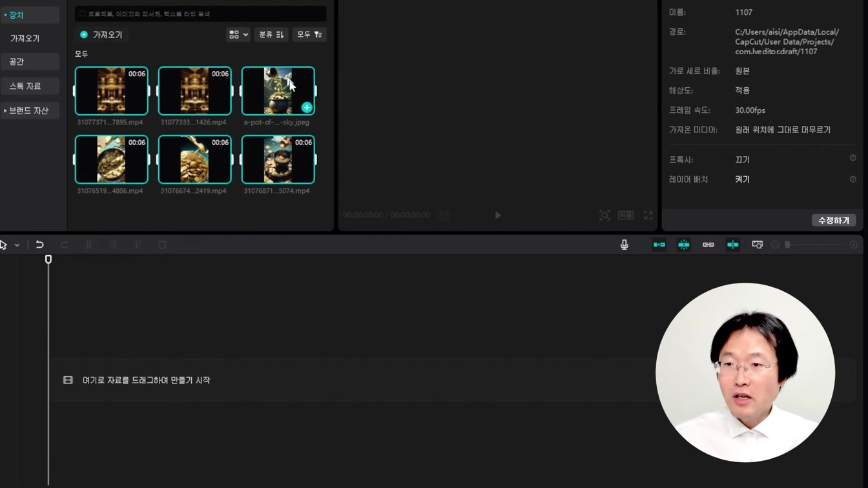Select the 31077333...1426.mp4 thumbnail
Screen dimensions: 868x488
[x=194, y=91]
